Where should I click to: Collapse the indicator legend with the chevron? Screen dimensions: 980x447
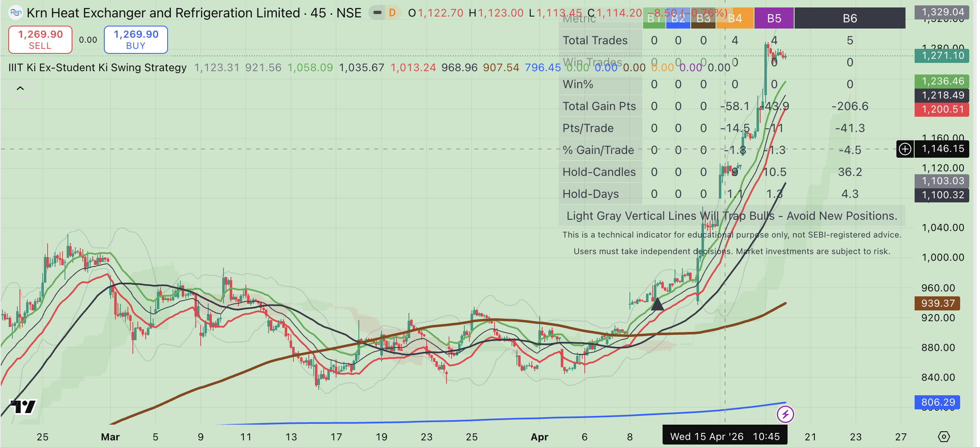[20, 88]
